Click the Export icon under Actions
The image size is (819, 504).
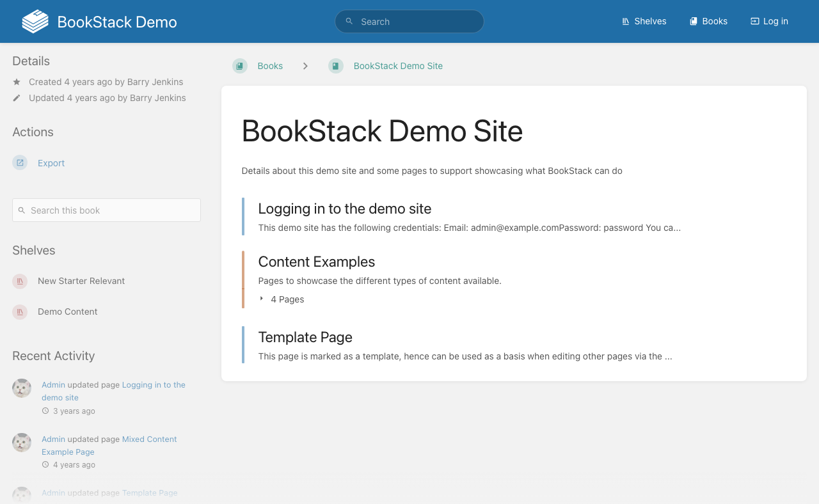20,163
